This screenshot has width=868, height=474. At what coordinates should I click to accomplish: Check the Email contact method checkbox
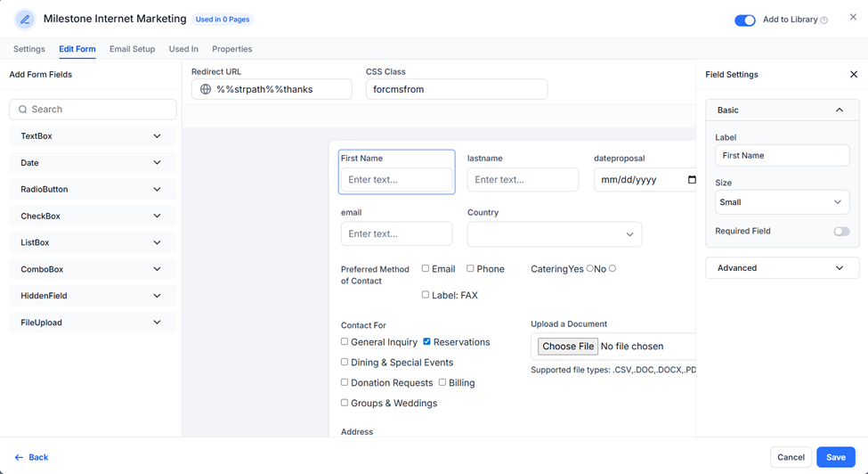426,268
